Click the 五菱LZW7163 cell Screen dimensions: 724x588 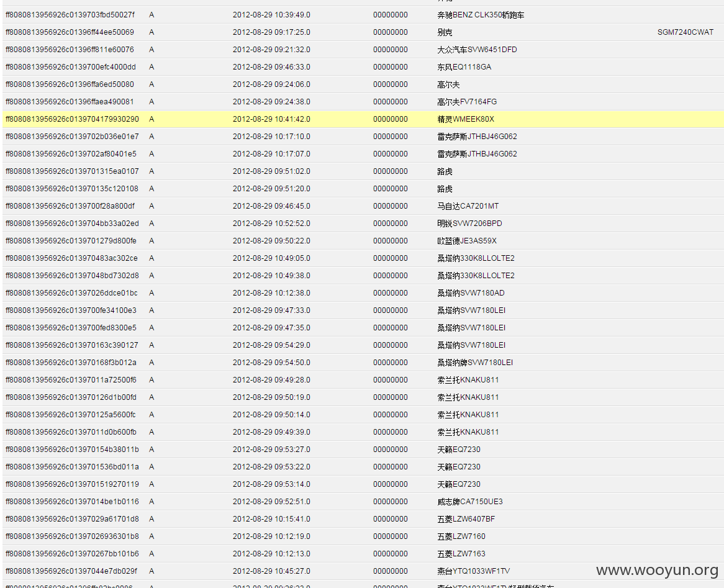pyautogui.click(x=461, y=554)
